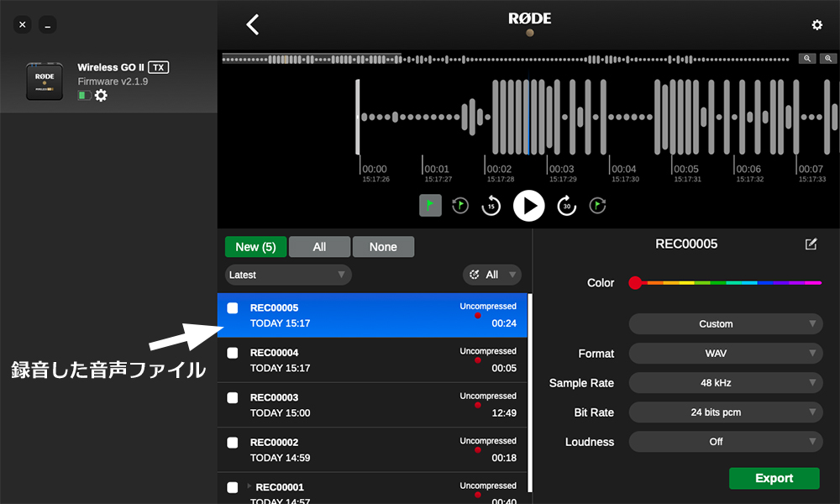
Task: Select the REC00003 recording row
Action: 372,406
